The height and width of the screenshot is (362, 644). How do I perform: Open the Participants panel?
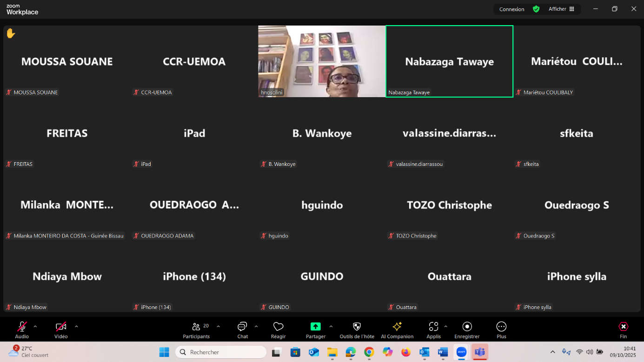click(x=196, y=330)
